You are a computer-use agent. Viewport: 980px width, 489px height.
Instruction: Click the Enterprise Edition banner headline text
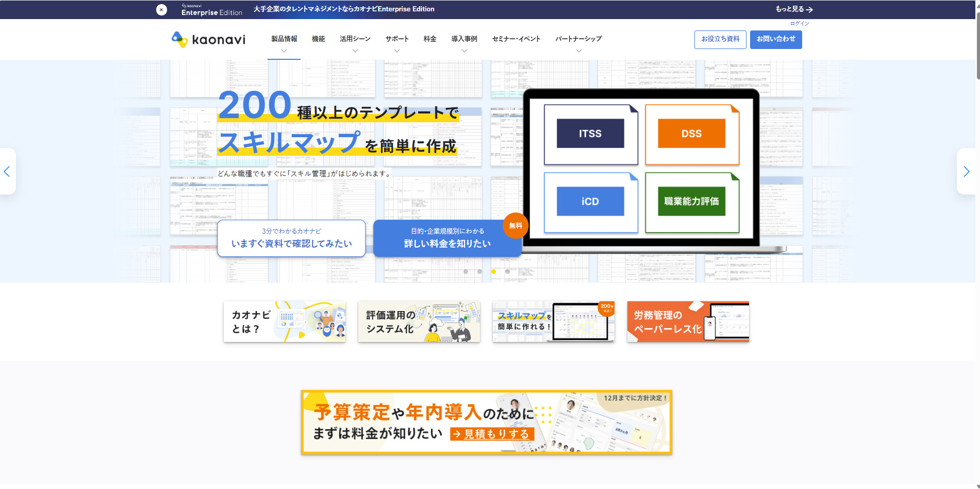(x=344, y=9)
